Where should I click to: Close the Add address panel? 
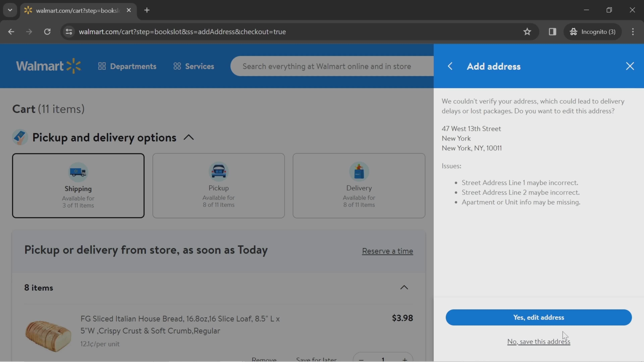(x=630, y=66)
